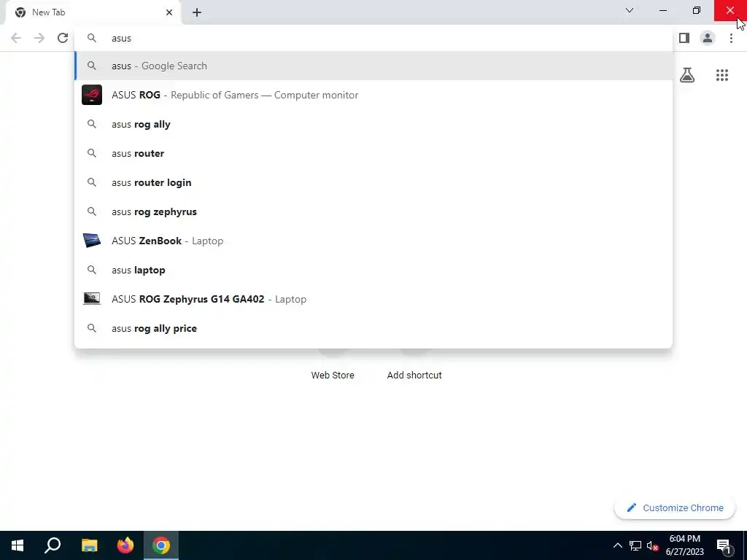Choose the asus - Google Search suggestion
The height and width of the screenshot is (560, 747).
coord(373,66)
